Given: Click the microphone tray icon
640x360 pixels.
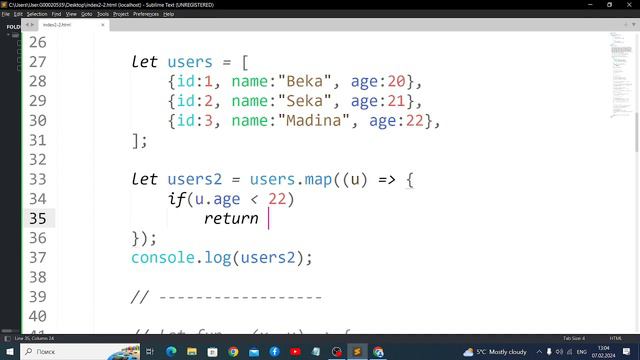Looking at the screenshot, I should point(549,351).
